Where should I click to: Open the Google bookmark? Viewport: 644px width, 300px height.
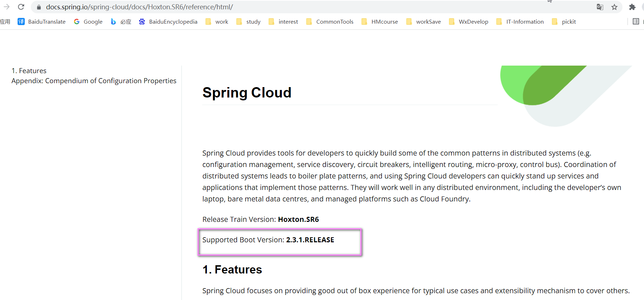coord(88,22)
